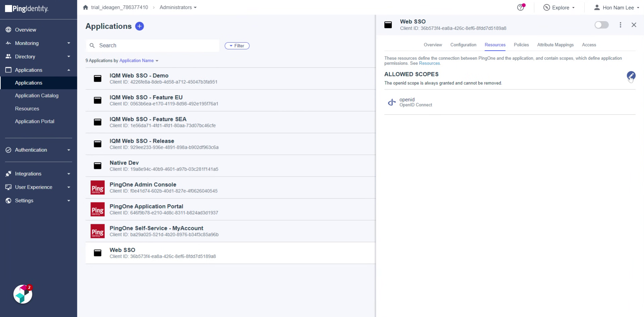Click the PingOne Admin Console Ping logo

pos(97,188)
